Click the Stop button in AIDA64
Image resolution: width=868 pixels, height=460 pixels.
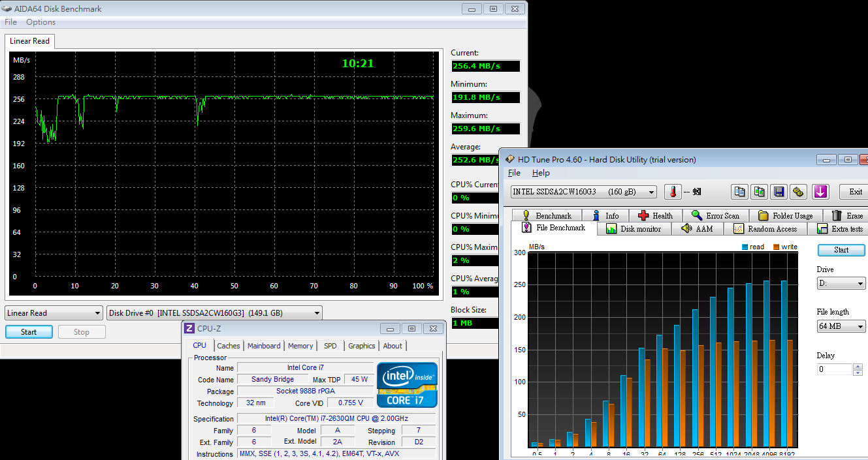tap(82, 331)
